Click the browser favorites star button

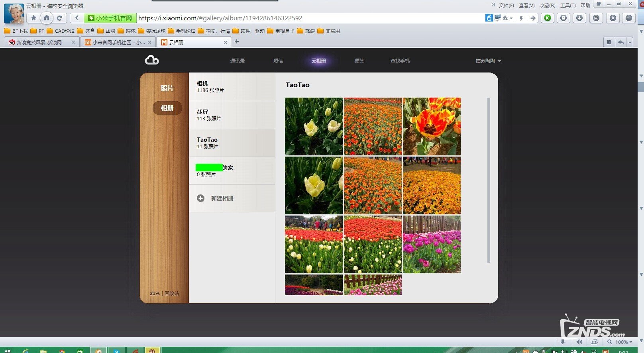[34, 18]
